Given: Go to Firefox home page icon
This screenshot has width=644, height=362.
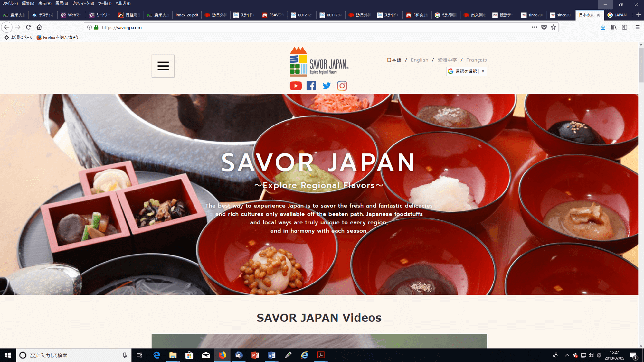Looking at the screenshot, I should pyautogui.click(x=39, y=27).
